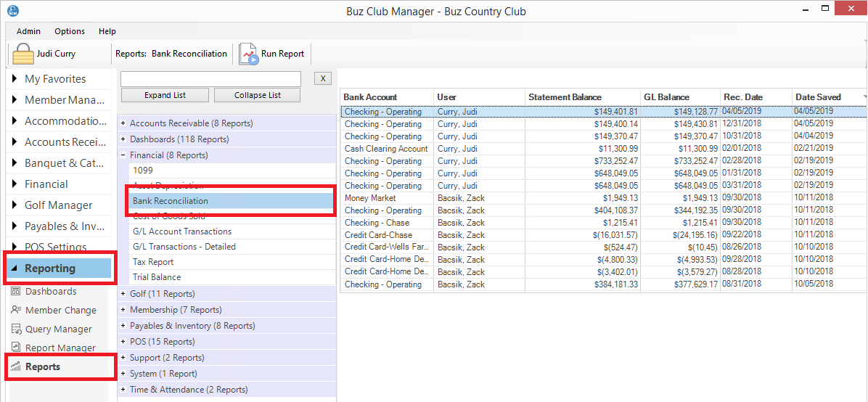Click the Member Change person icon
This screenshot has width=868, height=402.
point(16,311)
